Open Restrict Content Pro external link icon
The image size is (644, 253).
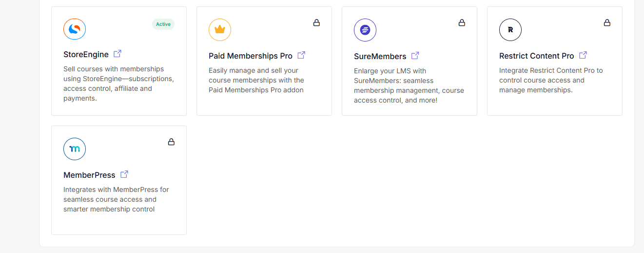583,55
